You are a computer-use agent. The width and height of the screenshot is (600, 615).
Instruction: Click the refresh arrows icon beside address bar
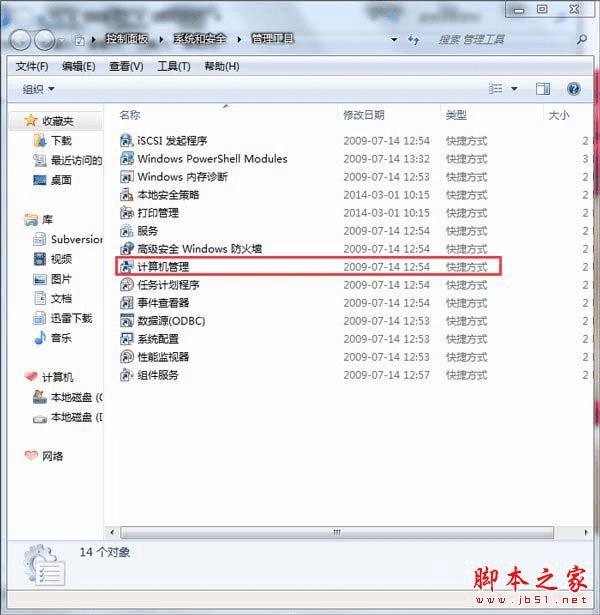click(414, 39)
